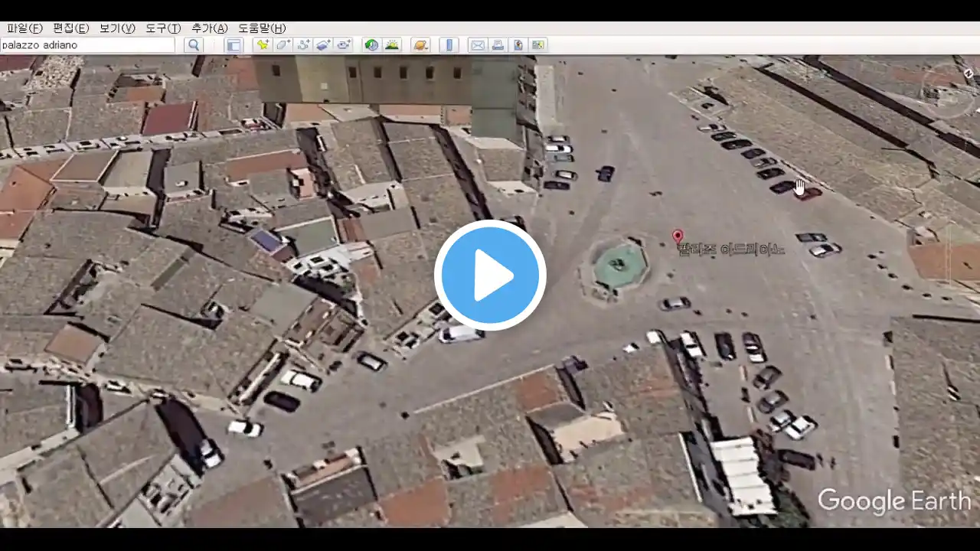Screen dimensions: 980x551
Task: Open the 편집(E) menu
Action: (x=70, y=28)
